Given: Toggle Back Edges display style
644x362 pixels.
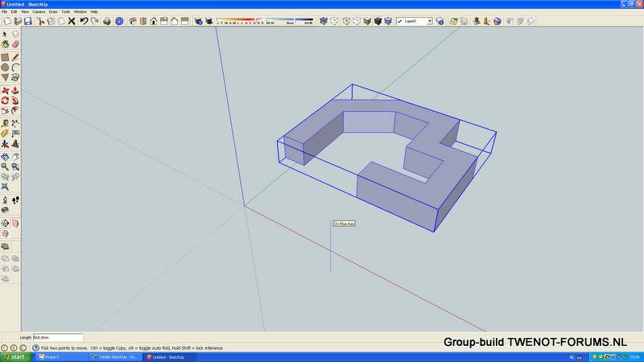Looking at the screenshot, I should 334,21.
